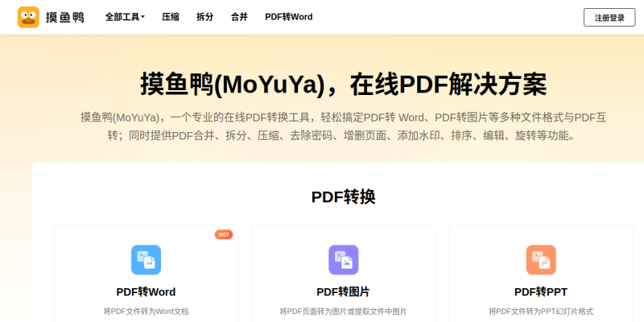Open the PDF转图片 card title
Viewport: 644px width, 322px height.
point(343,292)
